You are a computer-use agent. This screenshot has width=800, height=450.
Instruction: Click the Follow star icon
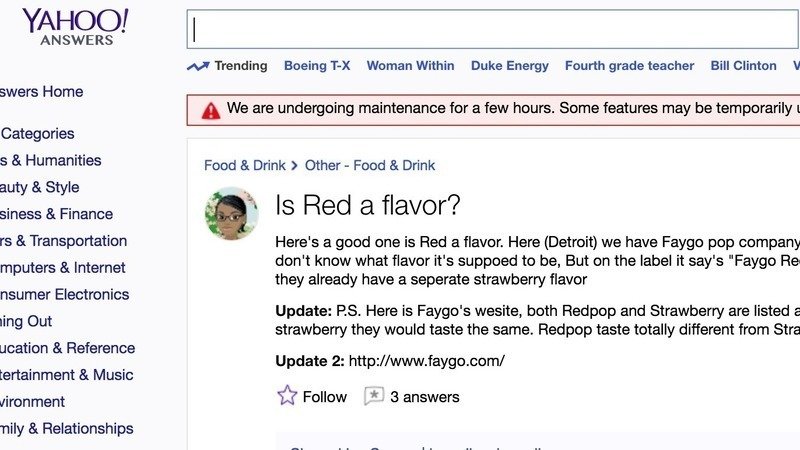click(287, 395)
